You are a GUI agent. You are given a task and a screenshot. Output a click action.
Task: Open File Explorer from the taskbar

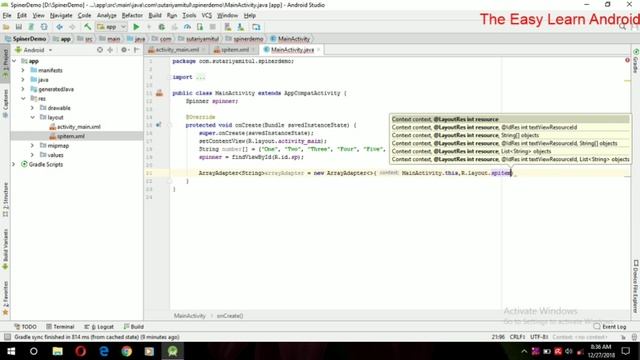coord(58,351)
